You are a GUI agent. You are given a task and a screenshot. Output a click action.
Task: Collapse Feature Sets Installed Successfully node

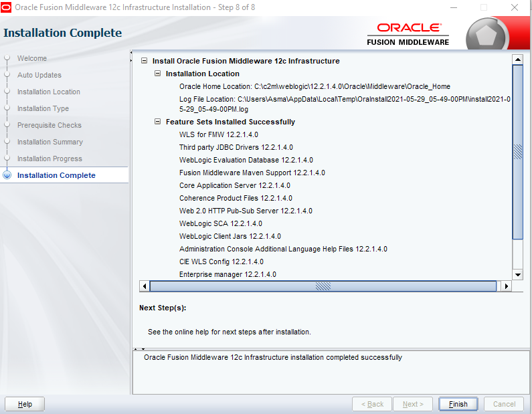157,121
